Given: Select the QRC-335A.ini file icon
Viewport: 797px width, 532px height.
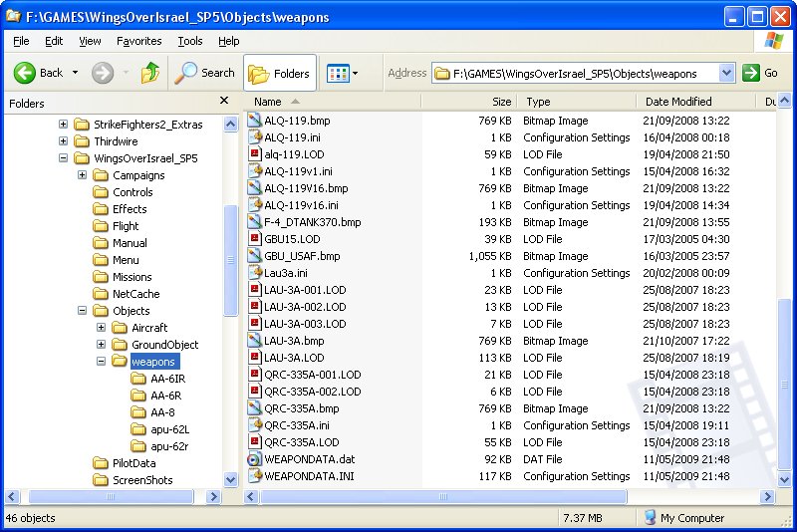Looking at the screenshot, I should (x=254, y=425).
